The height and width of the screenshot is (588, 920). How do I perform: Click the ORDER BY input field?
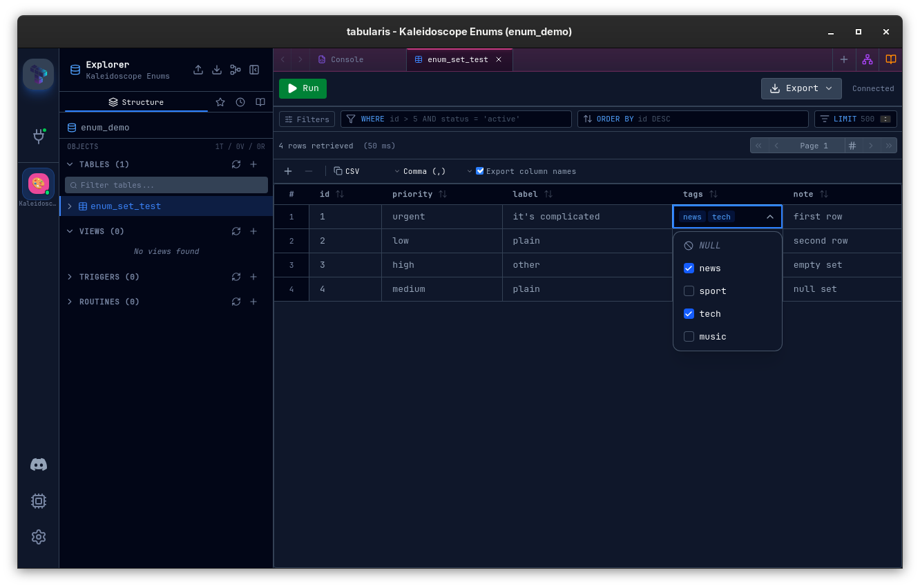click(x=693, y=119)
